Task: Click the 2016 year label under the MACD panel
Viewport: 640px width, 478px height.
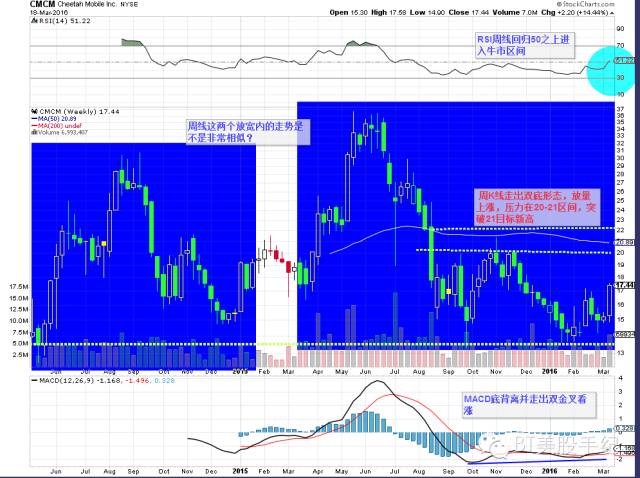Action: coord(549,471)
